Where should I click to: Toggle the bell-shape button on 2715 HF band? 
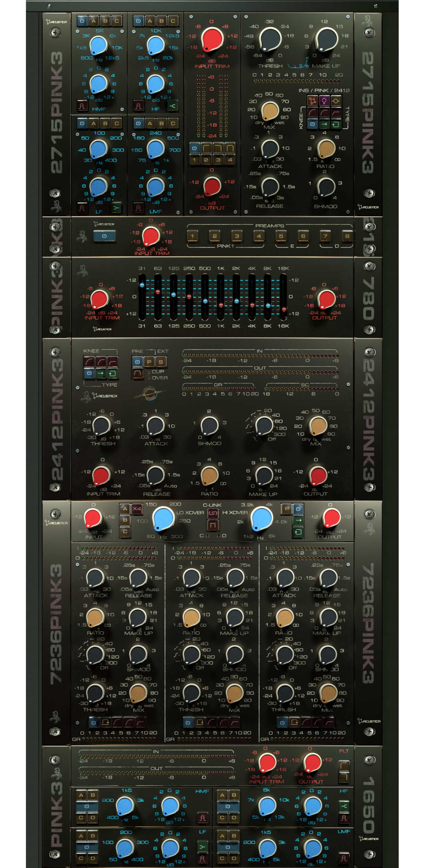pos(139,106)
